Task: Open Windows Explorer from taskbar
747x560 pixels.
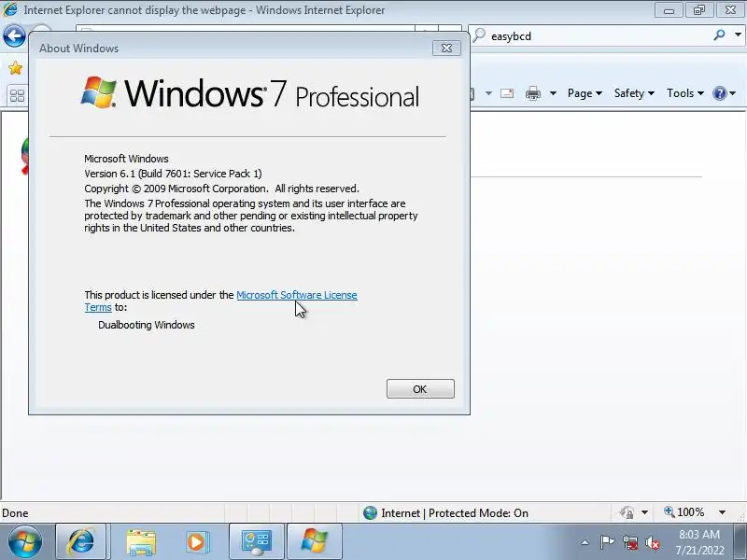Action: [141, 542]
